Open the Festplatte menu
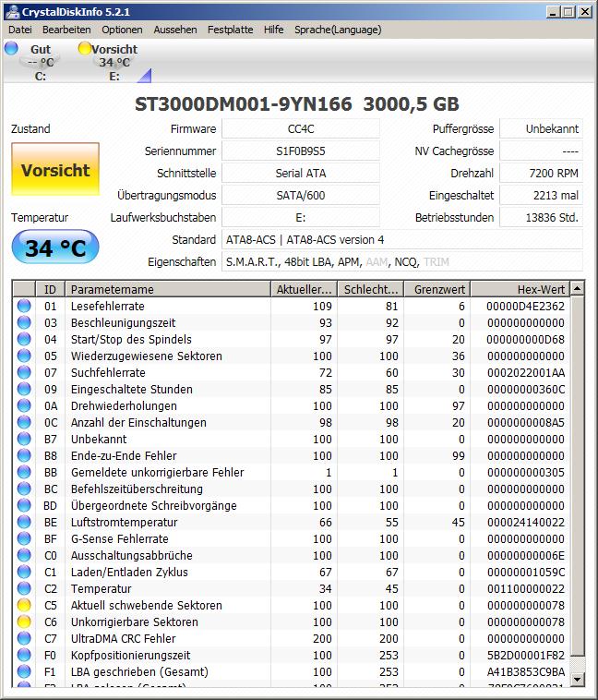Viewport: 598px width, 700px height. tap(231, 30)
